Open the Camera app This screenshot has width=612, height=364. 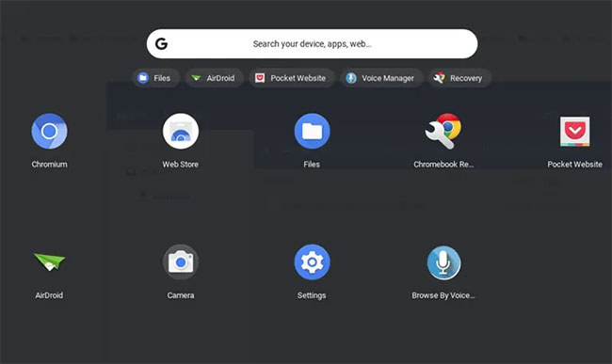pyautogui.click(x=181, y=262)
